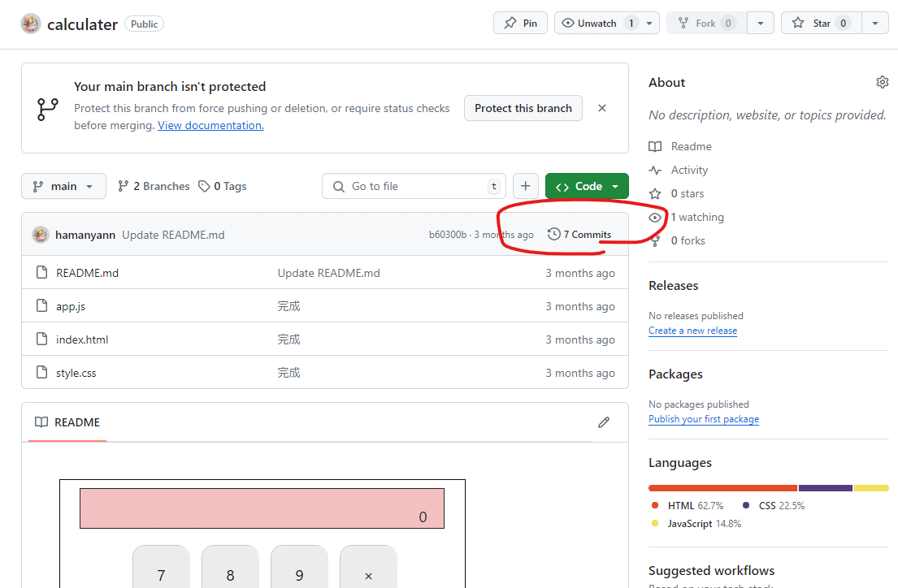Click HTML 62.7% language entry
Screen dimensions: 898x588
tap(688, 505)
